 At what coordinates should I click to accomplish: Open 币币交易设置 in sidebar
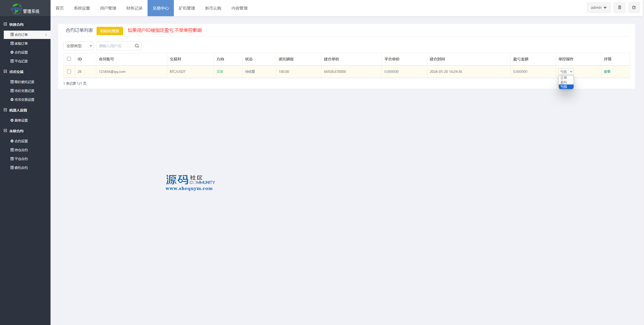click(x=22, y=100)
